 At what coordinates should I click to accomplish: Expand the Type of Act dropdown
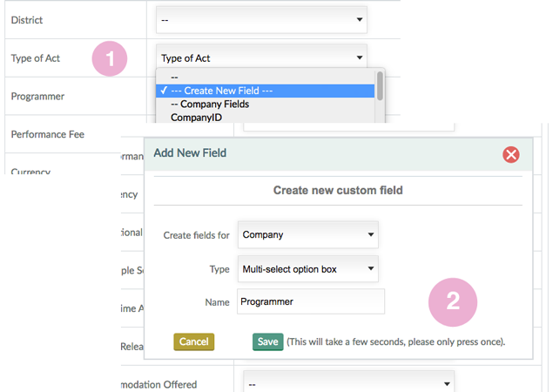tap(261, 58)
